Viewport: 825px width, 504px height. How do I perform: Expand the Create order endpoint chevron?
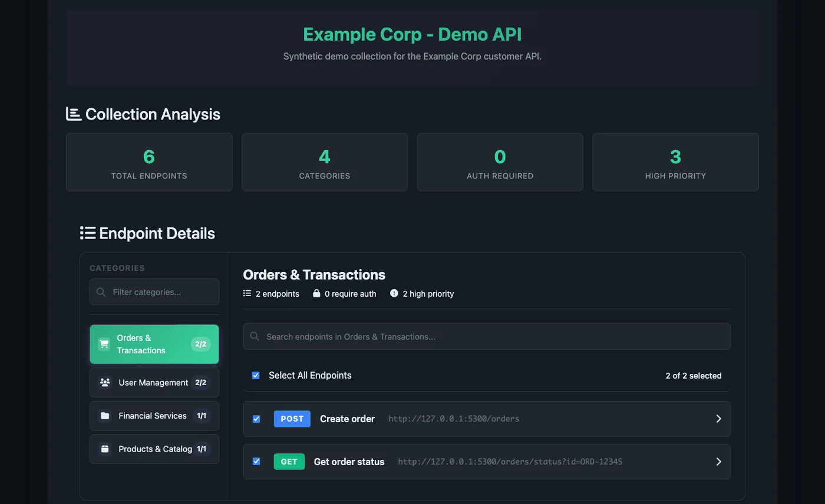coord(718,419)
